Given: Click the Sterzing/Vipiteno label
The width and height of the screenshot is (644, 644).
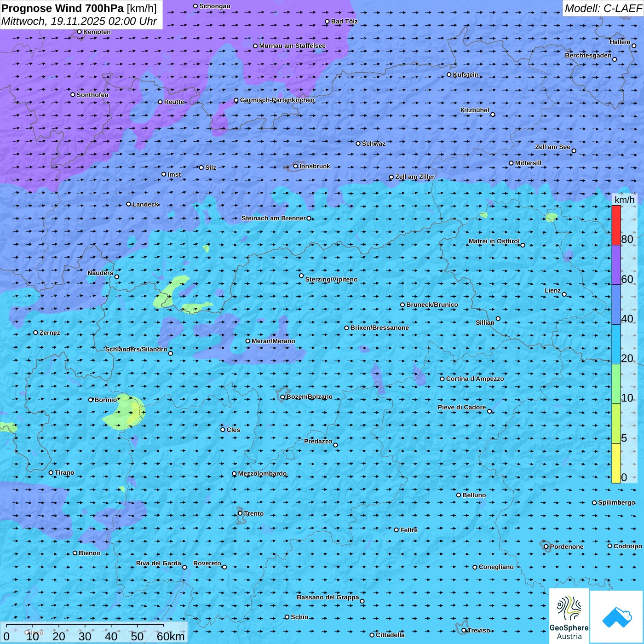Looking at the screenshot, I should point(331,279).
